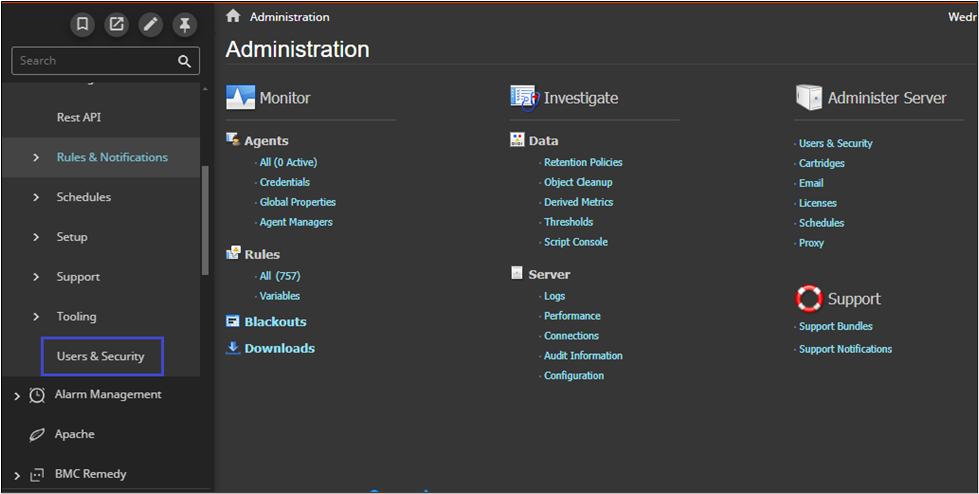Open the Retention Policies link
Screen dimensions: 979x494
click(583, 162)
